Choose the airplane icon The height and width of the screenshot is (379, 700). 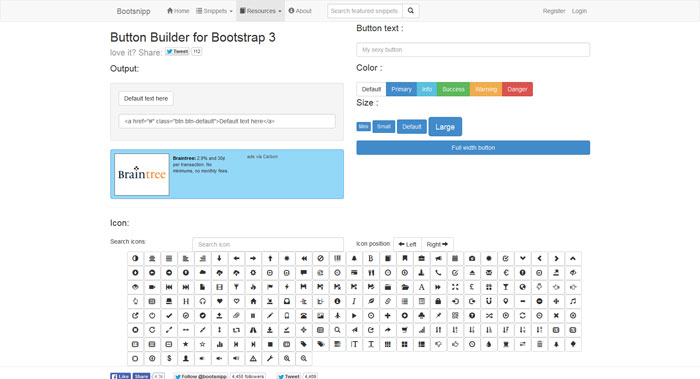point(338,316)
